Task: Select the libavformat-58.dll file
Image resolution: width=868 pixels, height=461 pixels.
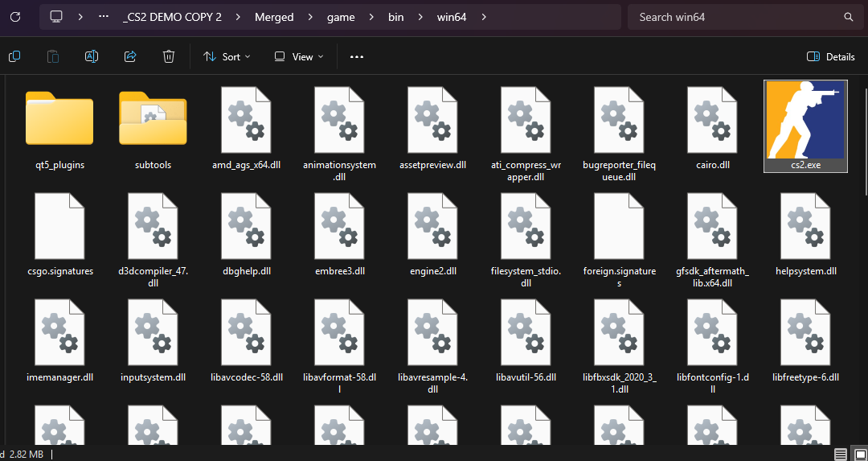Action: pos(339,348)
